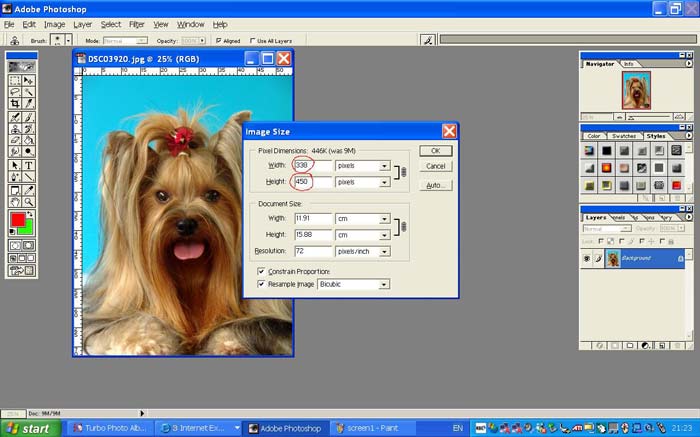Open the Windows start menu
Image resolution: width=700 pixels, height=437 pixels.
30,429
